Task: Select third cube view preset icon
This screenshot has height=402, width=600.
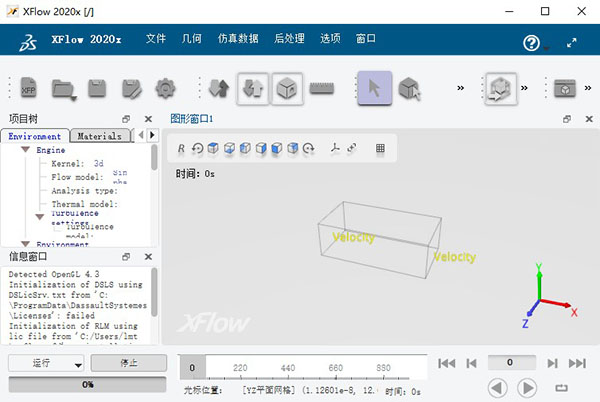Action: point(245,148)
